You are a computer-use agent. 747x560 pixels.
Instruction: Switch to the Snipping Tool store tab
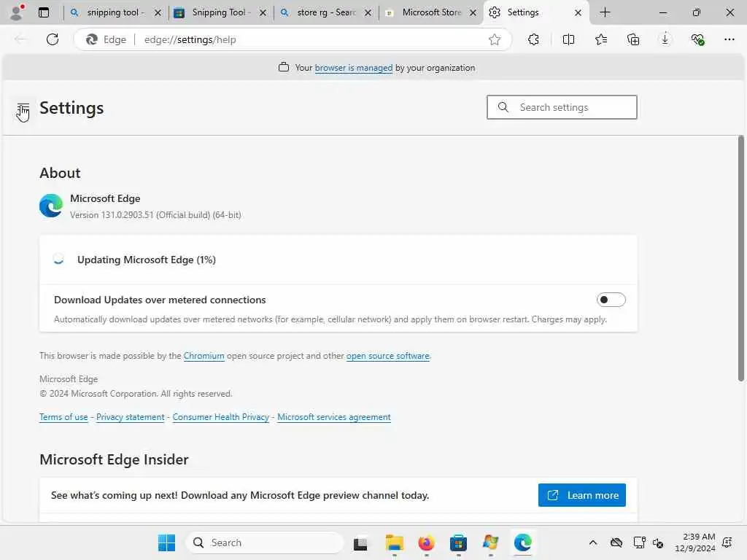(x=220, y=12)
